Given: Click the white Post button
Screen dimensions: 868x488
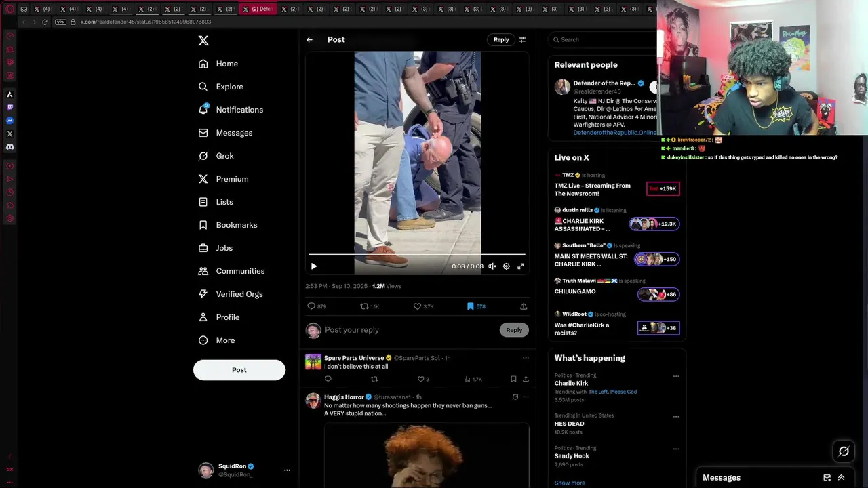Looking at the screenshot, I should point(239,370).
